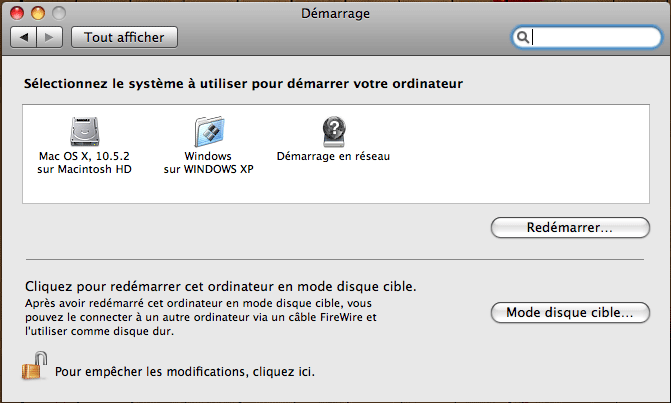The height and width of the screenshot is (403, 671).
Task: Minimize the window with the yellow button
Action: pyautogui.click(x=40, y=13)
